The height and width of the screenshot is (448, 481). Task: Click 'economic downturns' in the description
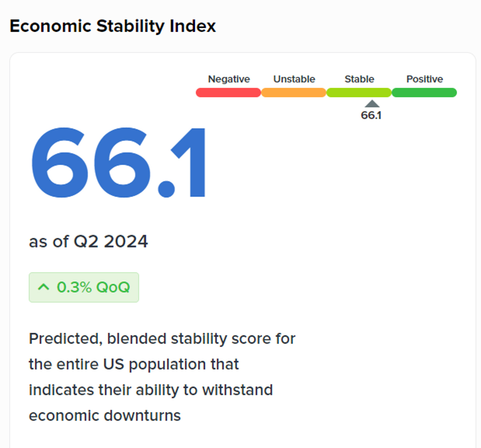pyautogui.click(x=105, y=416)
